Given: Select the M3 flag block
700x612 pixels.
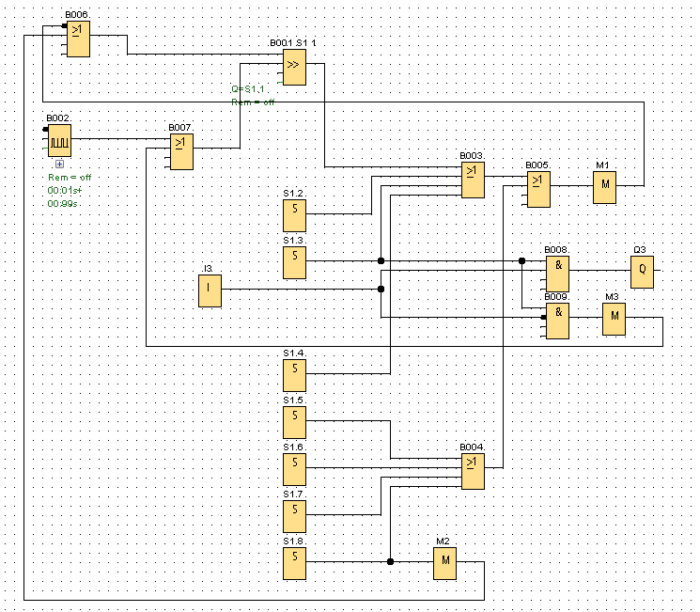Looking at the screenshot, I should pos(614,321).
